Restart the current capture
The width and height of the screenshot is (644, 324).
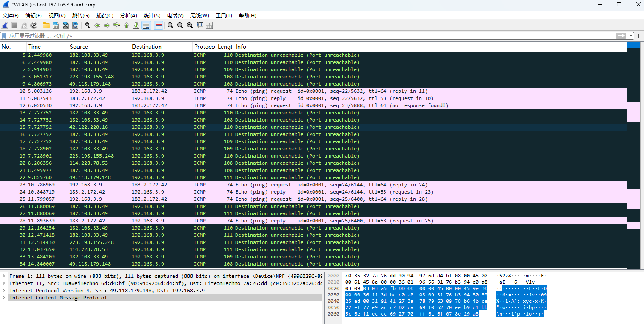(x=24, y=25)
